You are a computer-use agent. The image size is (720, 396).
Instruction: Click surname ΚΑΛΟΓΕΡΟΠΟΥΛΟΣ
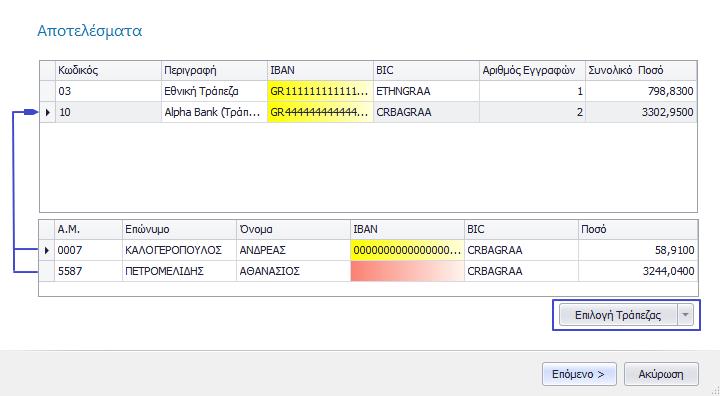(x=179, y=250)
